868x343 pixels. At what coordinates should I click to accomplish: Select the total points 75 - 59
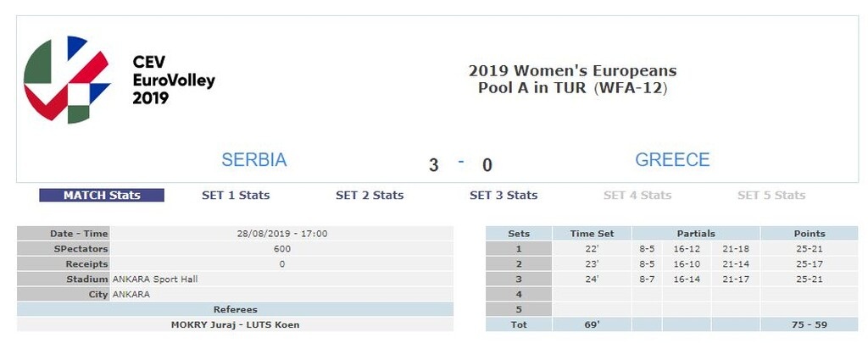click(809, 325)
